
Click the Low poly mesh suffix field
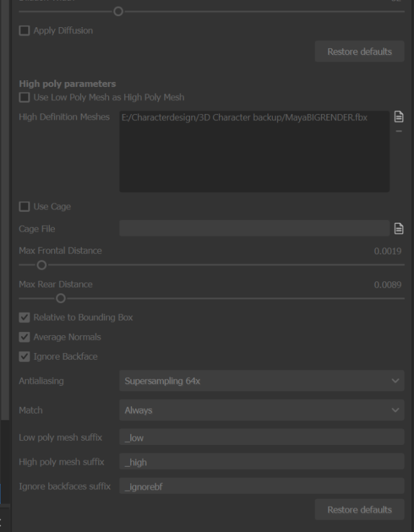coord(261,438)
